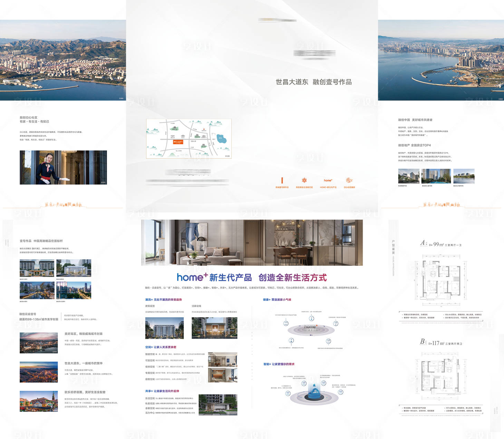The height and width of the screenshot is (439, 504).
Task: Open the 美好高区 dusk city photo
Action: 39,343
